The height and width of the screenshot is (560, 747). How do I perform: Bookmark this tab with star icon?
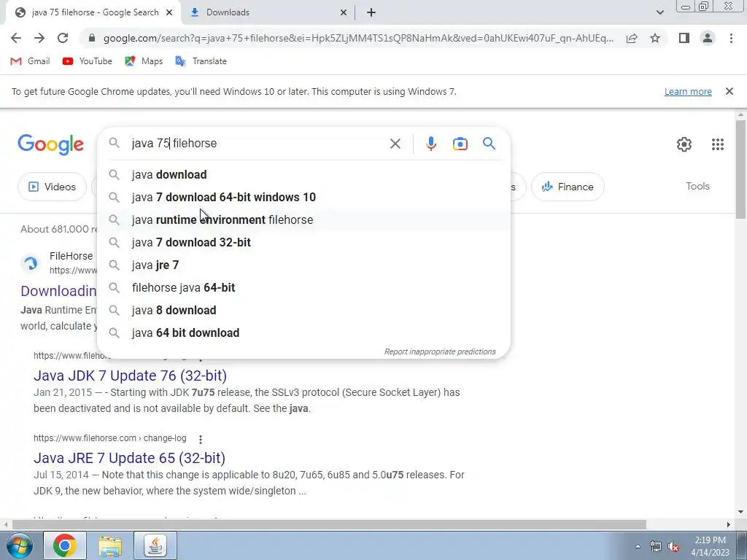coord(655,38)
